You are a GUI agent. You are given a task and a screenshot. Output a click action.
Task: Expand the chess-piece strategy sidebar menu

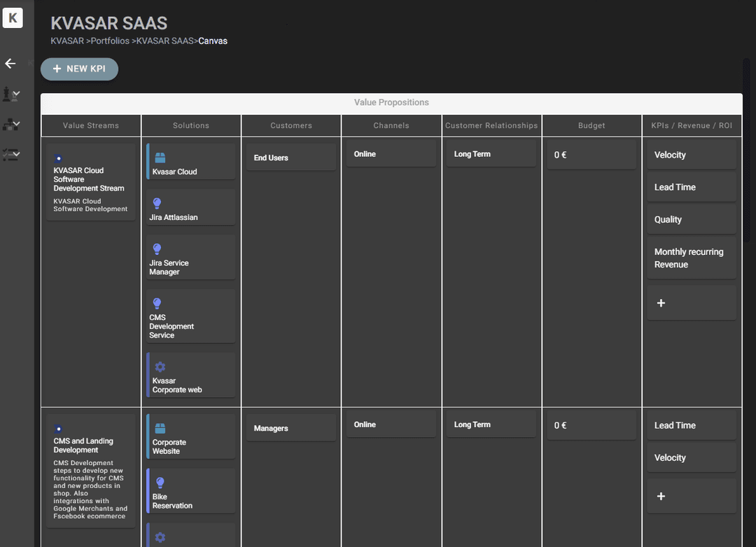(10, 94)
